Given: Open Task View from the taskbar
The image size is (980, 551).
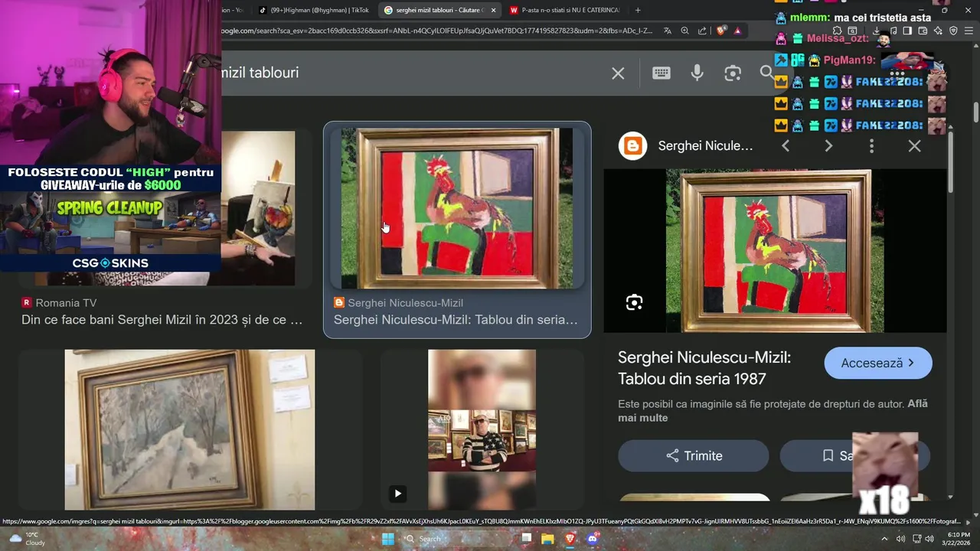Looking at the screenshot, I should [x=526, y=539].
